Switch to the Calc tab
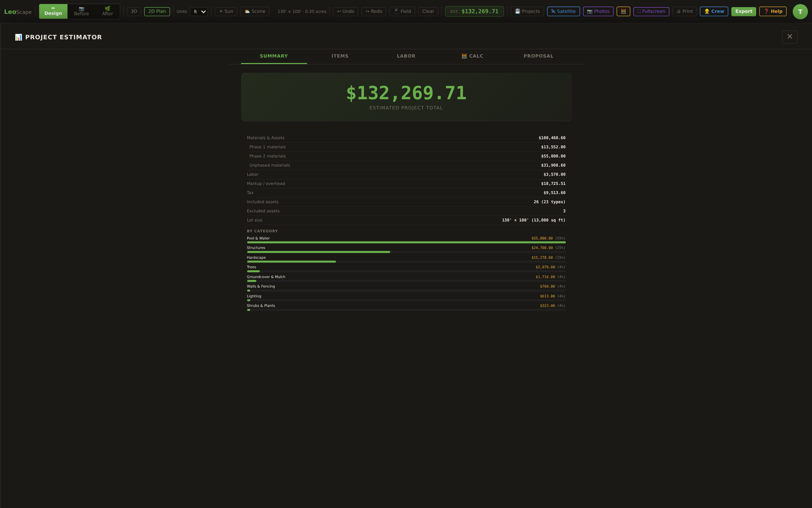 click(x=472, y=56)
